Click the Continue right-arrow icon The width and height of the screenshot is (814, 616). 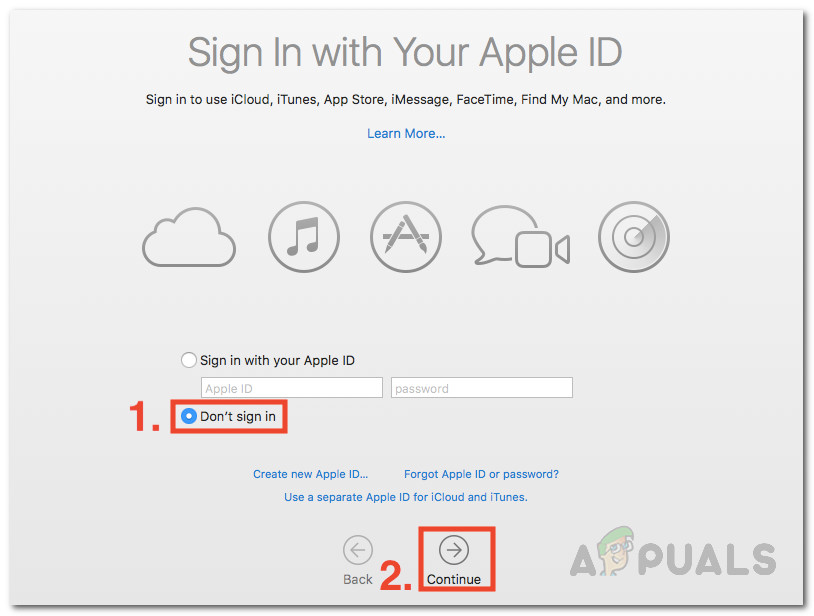pos(454,550)
